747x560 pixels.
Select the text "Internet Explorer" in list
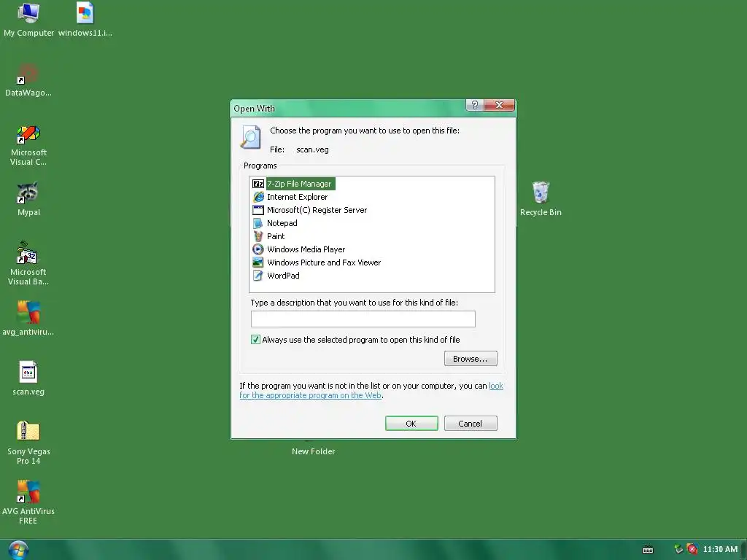(298, 197)
